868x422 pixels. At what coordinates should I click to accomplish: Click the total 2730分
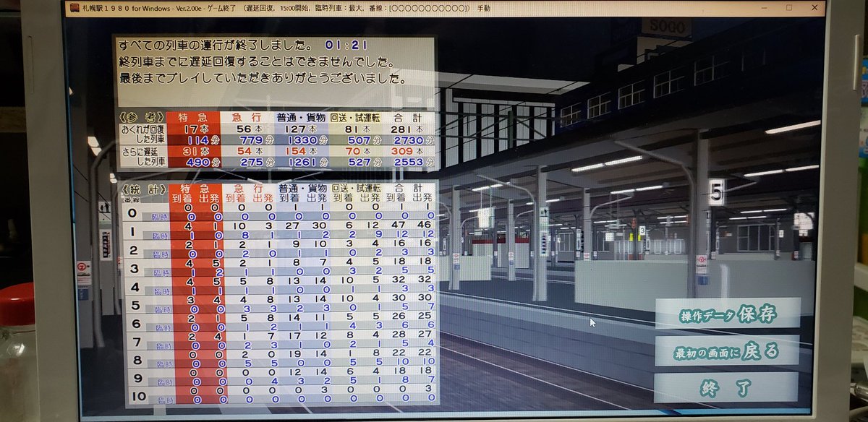coord(414,139)
